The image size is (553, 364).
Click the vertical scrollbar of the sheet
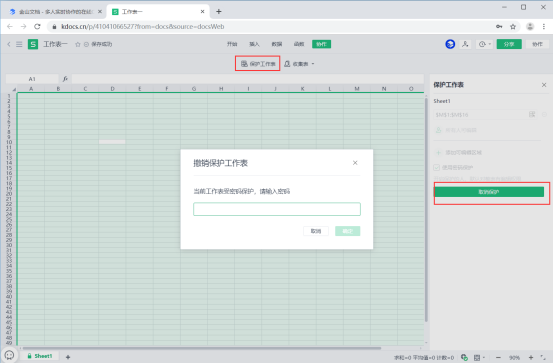426,210
